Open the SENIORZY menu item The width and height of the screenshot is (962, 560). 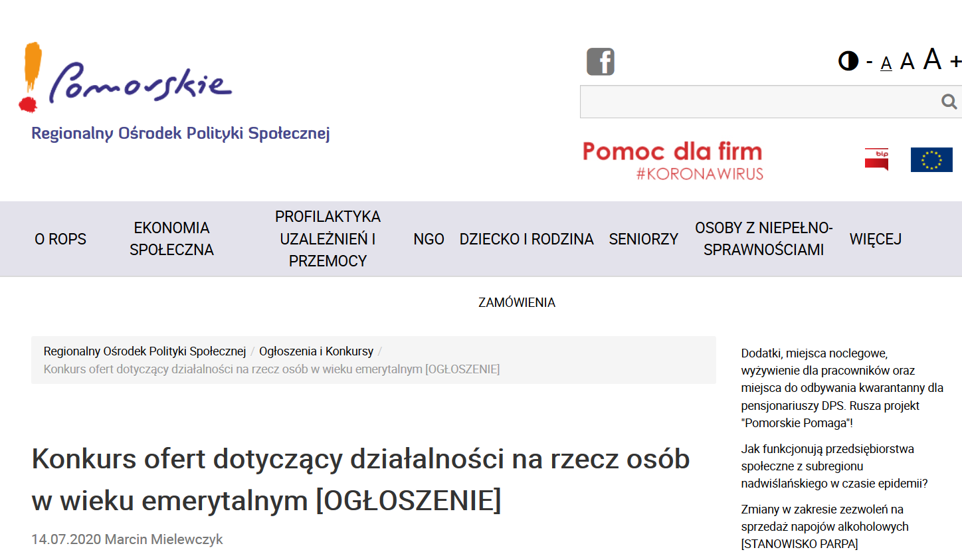[643, 239]
